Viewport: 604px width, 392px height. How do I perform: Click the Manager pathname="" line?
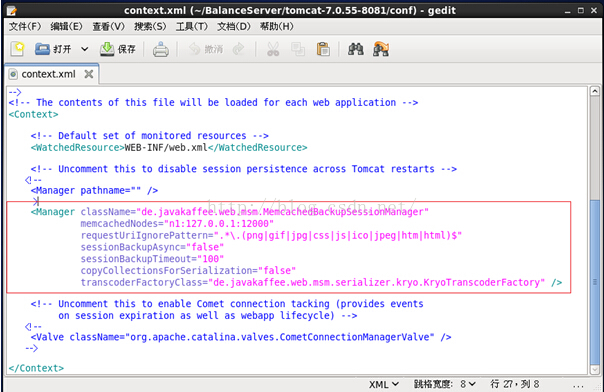coord(94,190)
